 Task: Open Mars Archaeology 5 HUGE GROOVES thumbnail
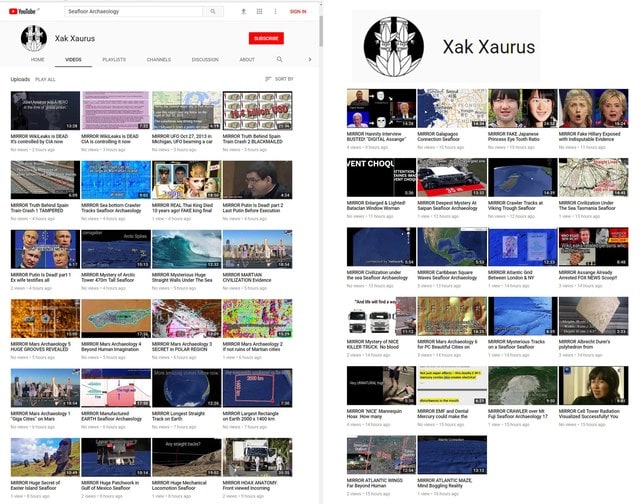[45, 318]
